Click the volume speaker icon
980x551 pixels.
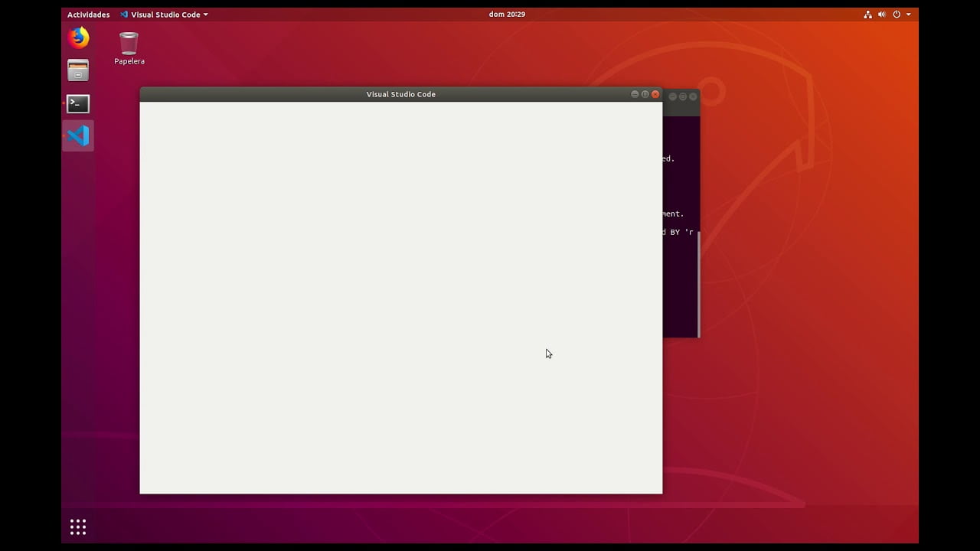click(x=882, y=15)
